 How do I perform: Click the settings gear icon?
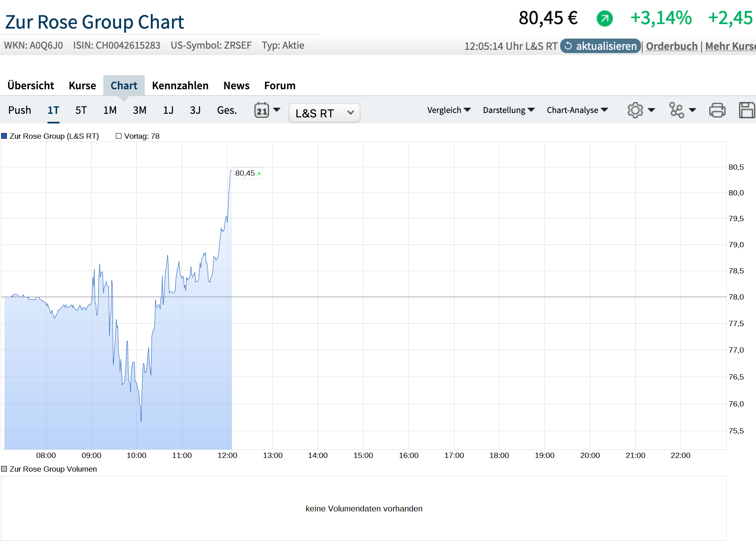[635, 110]
